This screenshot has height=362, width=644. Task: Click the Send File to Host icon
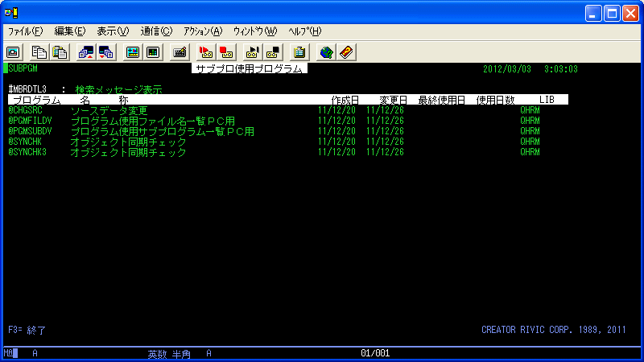[x=86, y=52]
